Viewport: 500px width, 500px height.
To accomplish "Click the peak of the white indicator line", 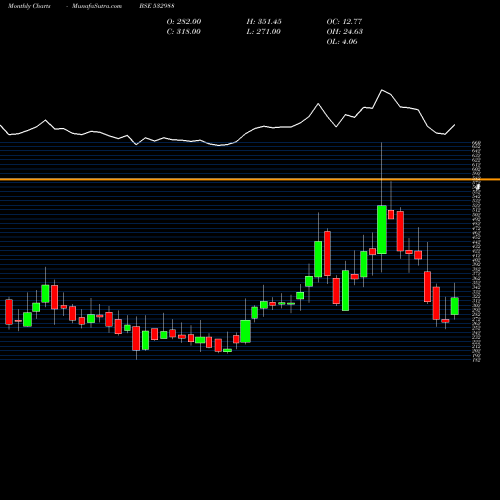I will (x=382, y=90).
